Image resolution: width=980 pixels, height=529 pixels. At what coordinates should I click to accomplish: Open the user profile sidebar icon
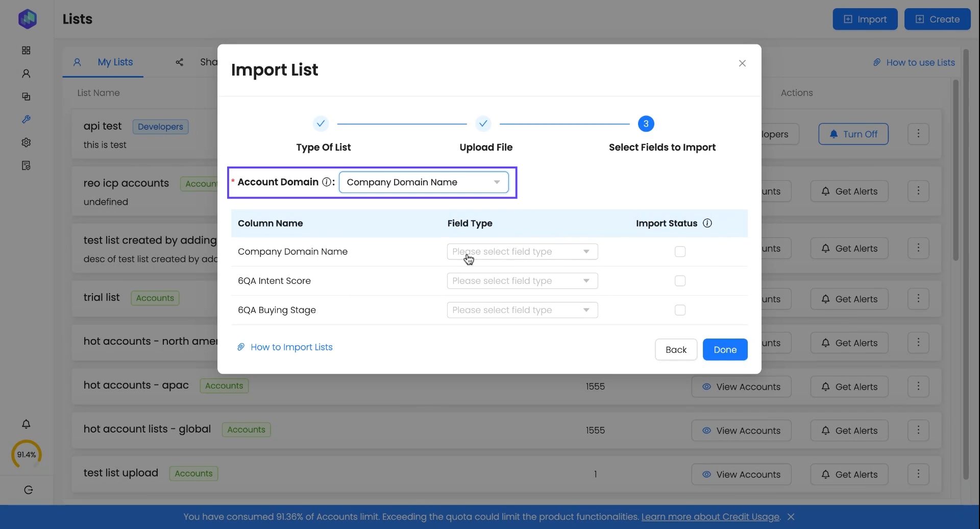click(26, 74)
